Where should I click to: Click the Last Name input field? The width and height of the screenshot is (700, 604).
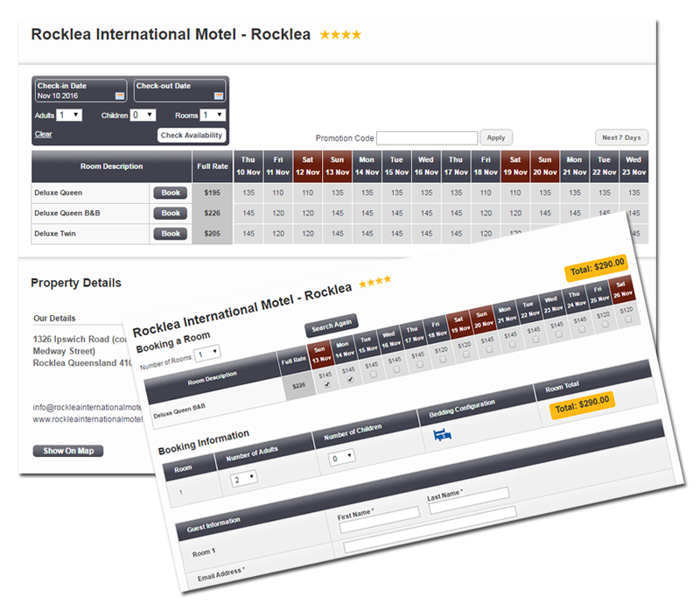(x=469, y=501)
